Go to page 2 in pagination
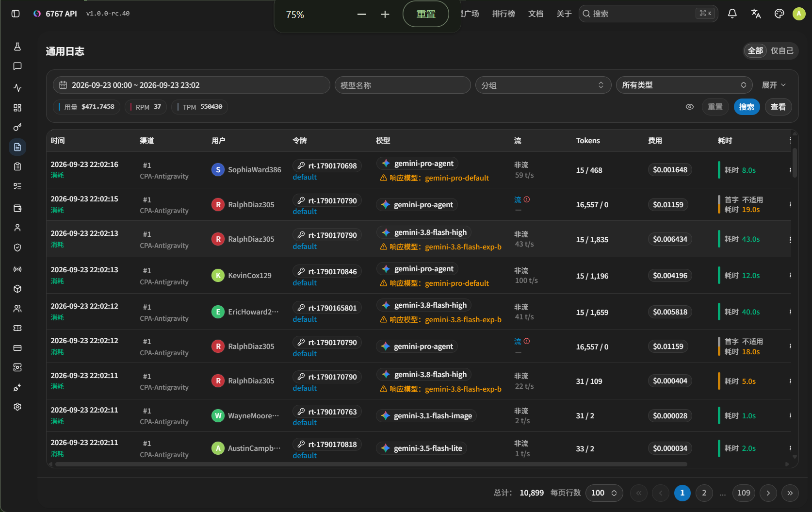The height and width of the screenshot is (512, 812). point(704,493)
